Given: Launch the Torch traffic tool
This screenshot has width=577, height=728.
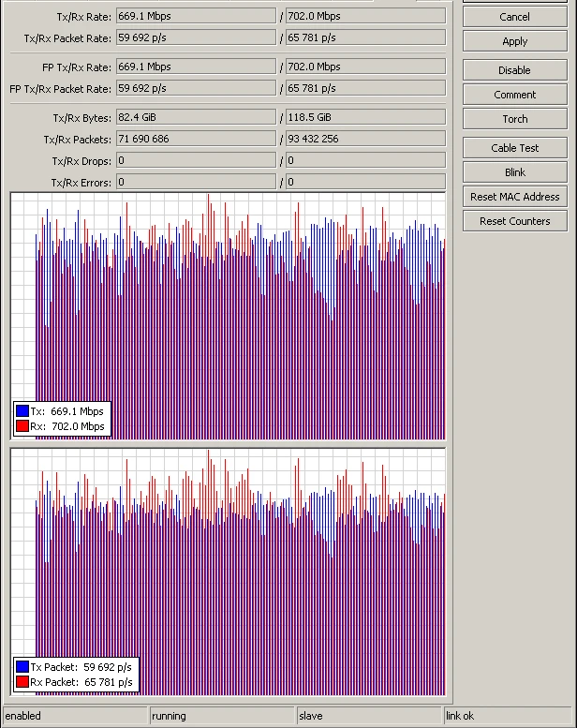Looking at the screenshot, I should [514, 119].
